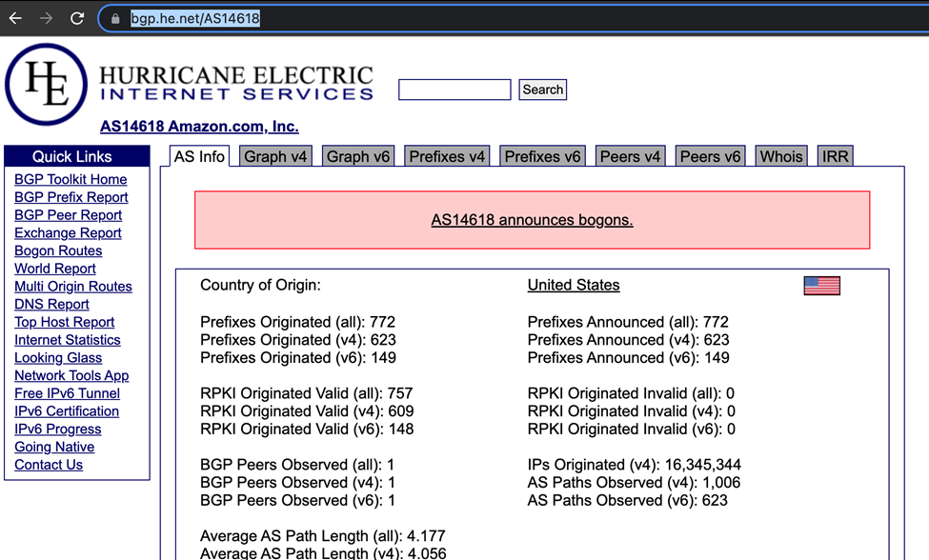Click 'BGP Peers Observed (v4): 1' text

click(x=298, y=483)
